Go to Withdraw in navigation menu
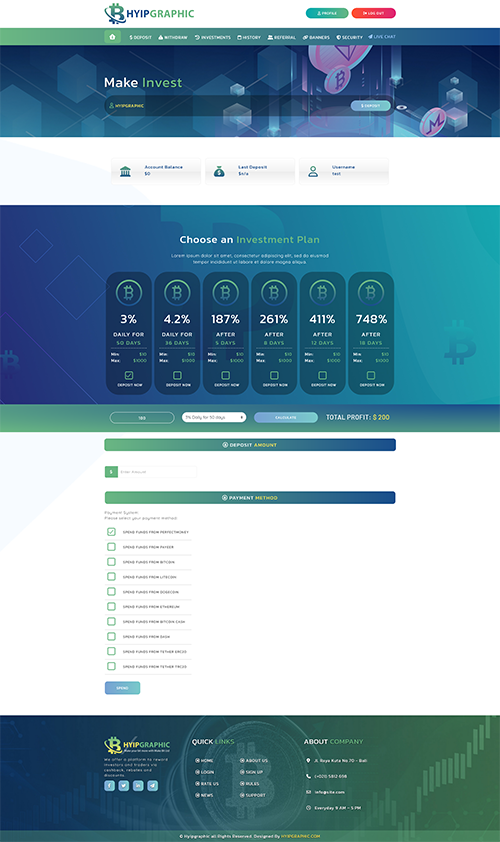 pos(173,38)
